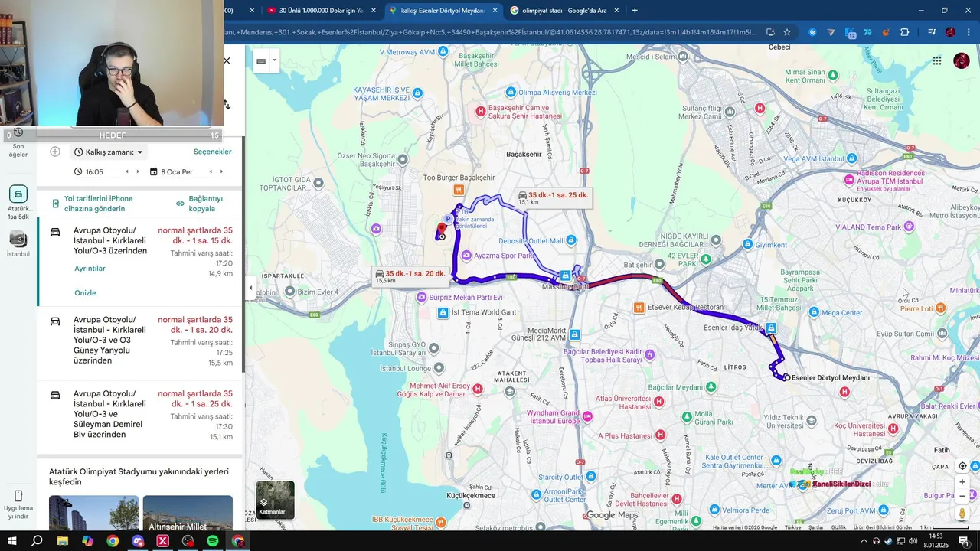Open Copilot from the taskbar

(x=87, y=541)
